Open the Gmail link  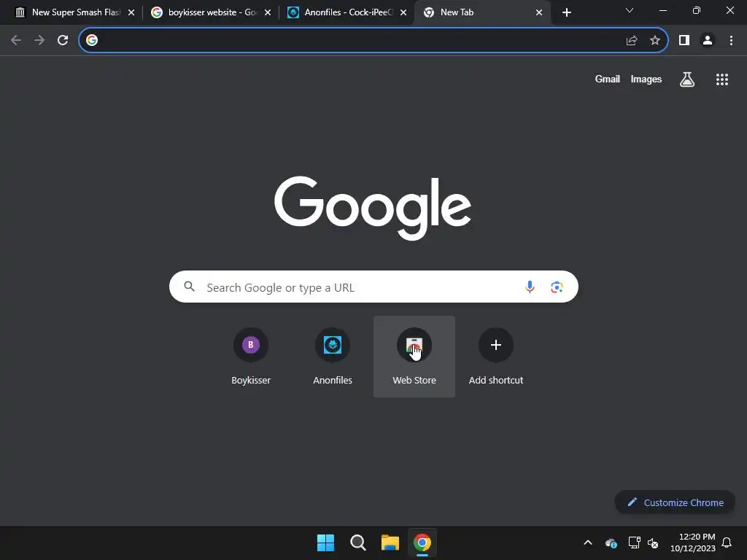tap(608, 79)
